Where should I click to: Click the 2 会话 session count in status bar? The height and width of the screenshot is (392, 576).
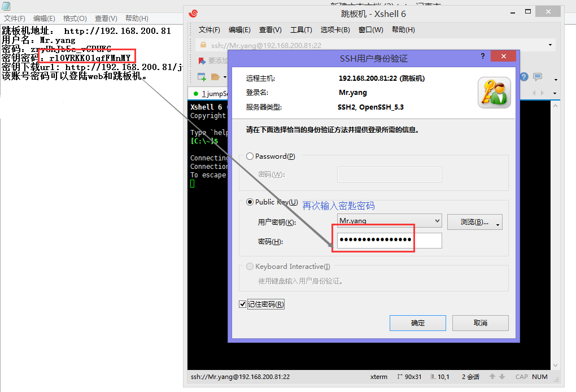[470, 377]
